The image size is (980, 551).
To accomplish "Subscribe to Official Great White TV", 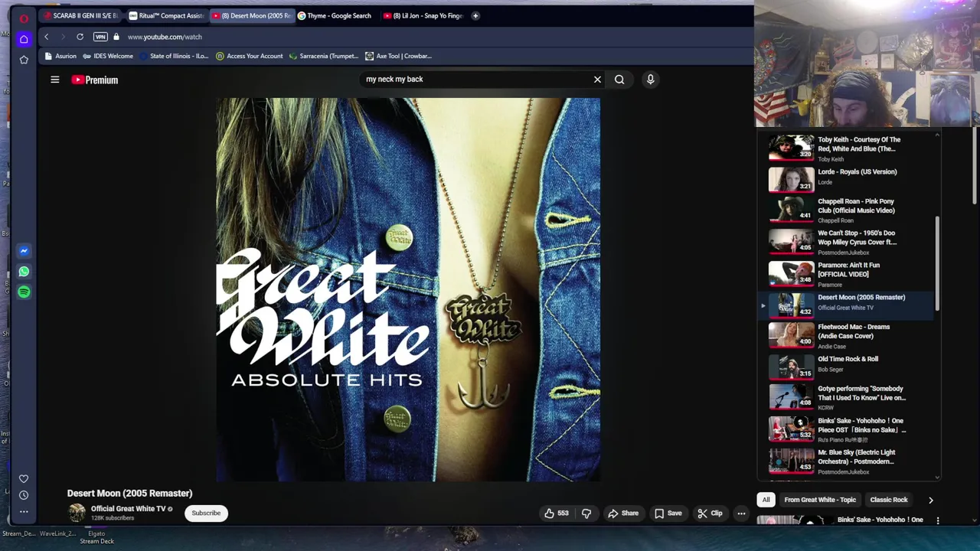I will click(x=206, y=513).
